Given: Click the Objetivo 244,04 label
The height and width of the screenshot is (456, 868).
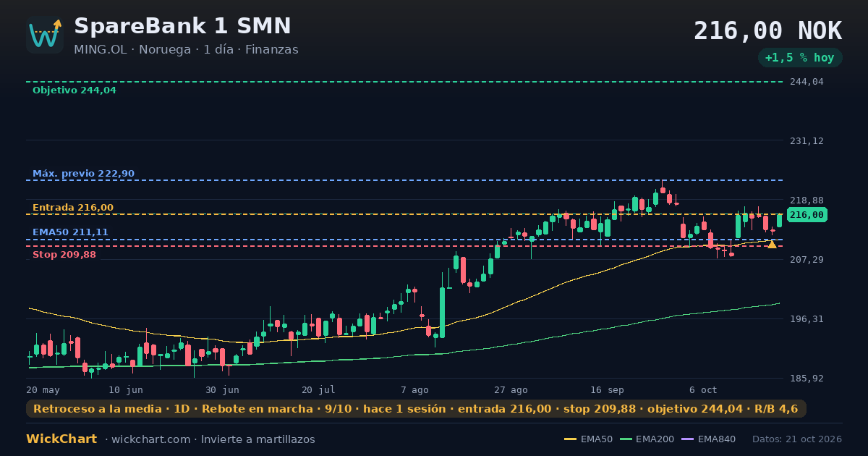Looking at the screenshot, I should tap(74, 90).
